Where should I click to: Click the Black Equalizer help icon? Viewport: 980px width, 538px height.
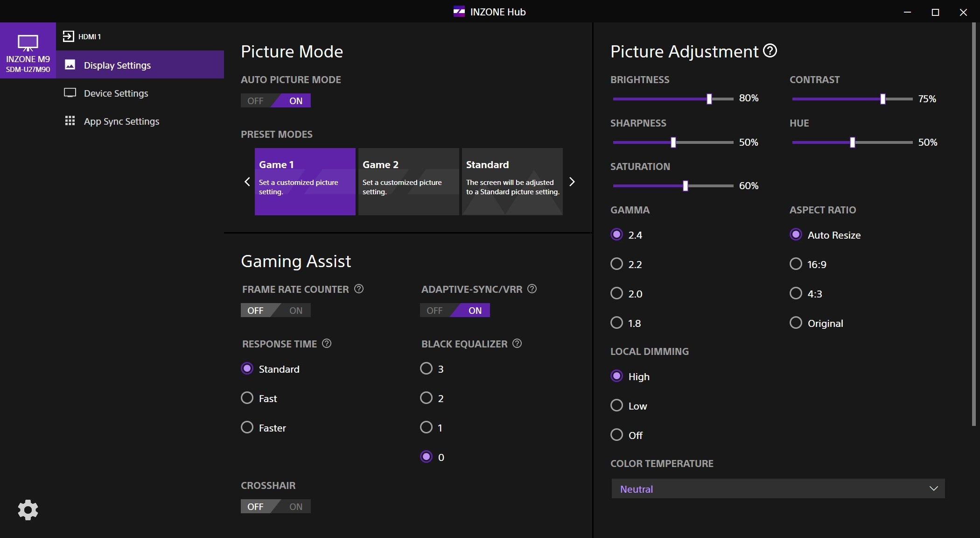[x=517, y=343]
